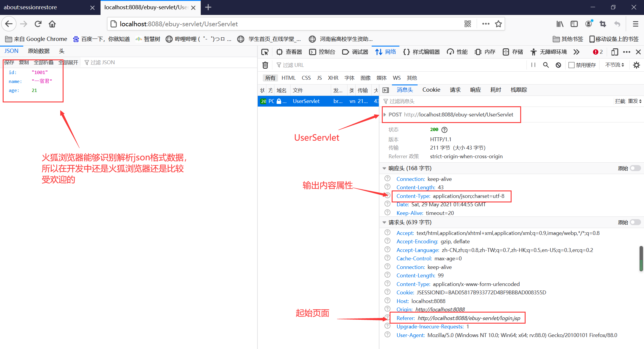This screenshot has height=349, width=644.
Task: Filter requests by XHR type
Action: coord(333,78)
